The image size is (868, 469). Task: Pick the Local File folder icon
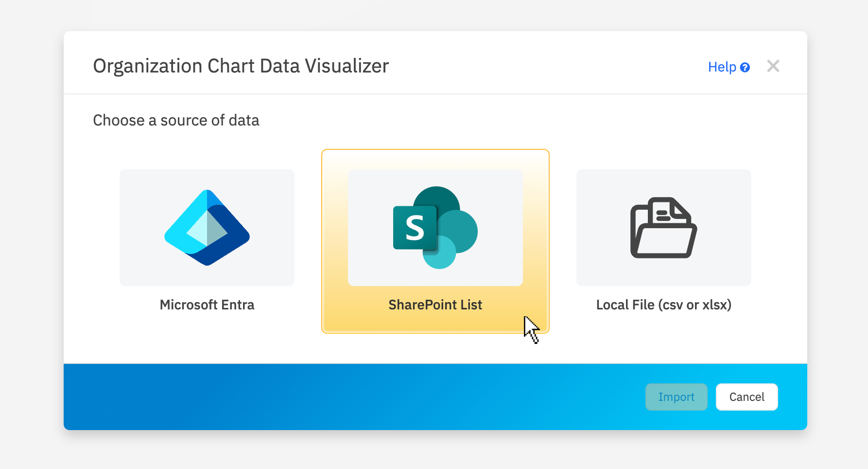pyautogui.click(x=664, y=228)
